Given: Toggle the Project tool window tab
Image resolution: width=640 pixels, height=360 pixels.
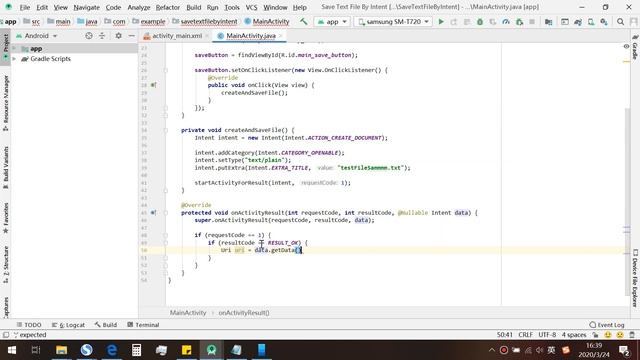Looking at the screenshot, I should point(6,46).
